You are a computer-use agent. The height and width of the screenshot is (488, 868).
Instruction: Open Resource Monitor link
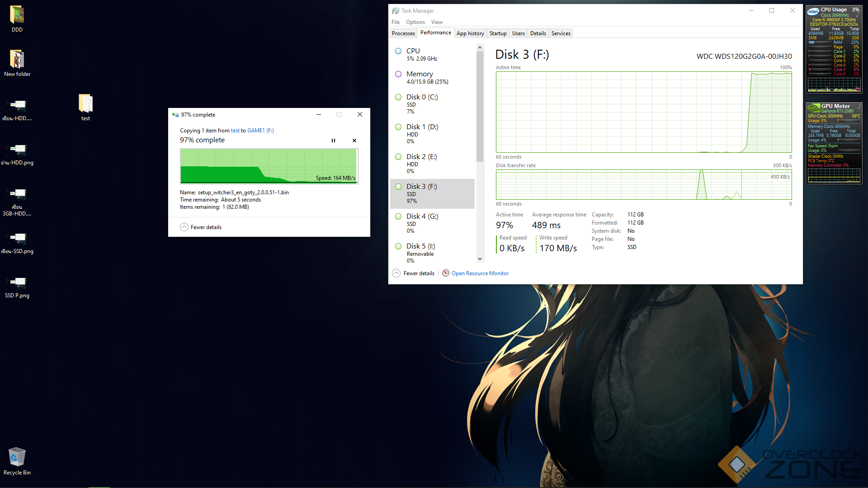click(x=480, y=273)
